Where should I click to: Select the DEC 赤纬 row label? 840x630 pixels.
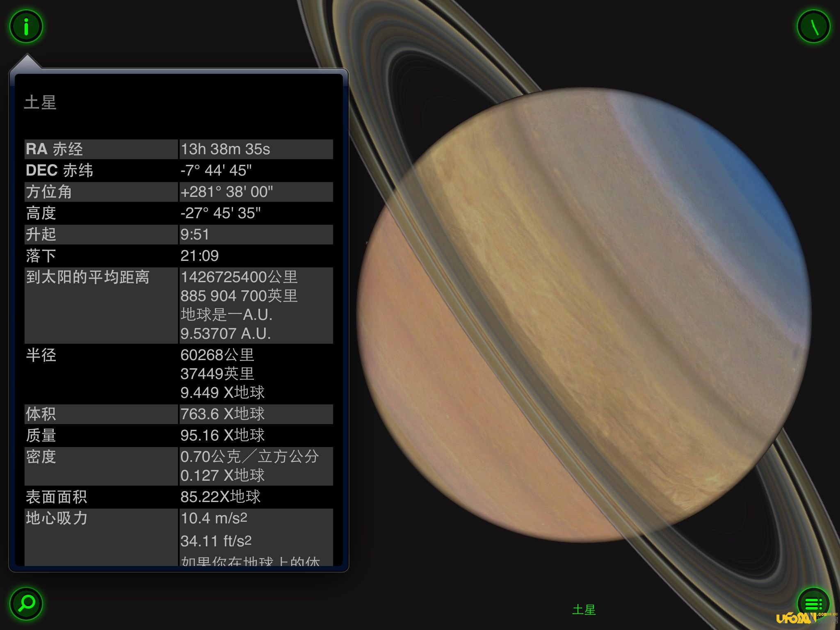tap(59, 170)
